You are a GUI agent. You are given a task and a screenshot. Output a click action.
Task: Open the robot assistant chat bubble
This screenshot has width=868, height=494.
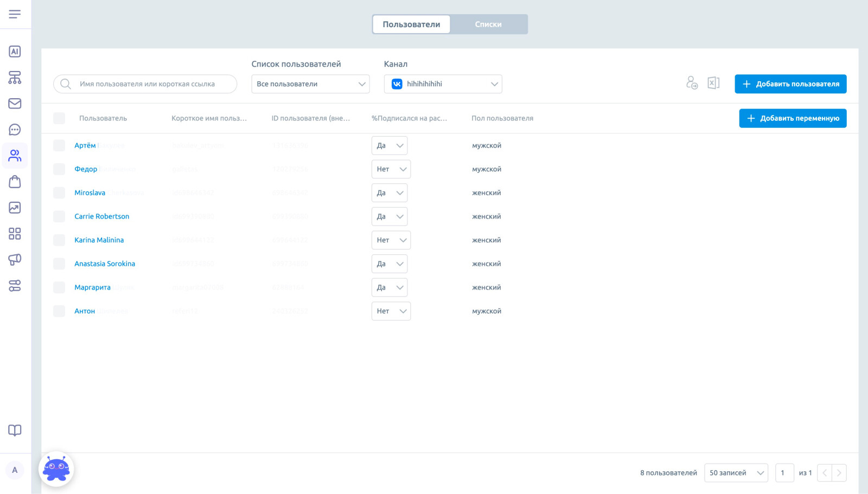point(56,469)
